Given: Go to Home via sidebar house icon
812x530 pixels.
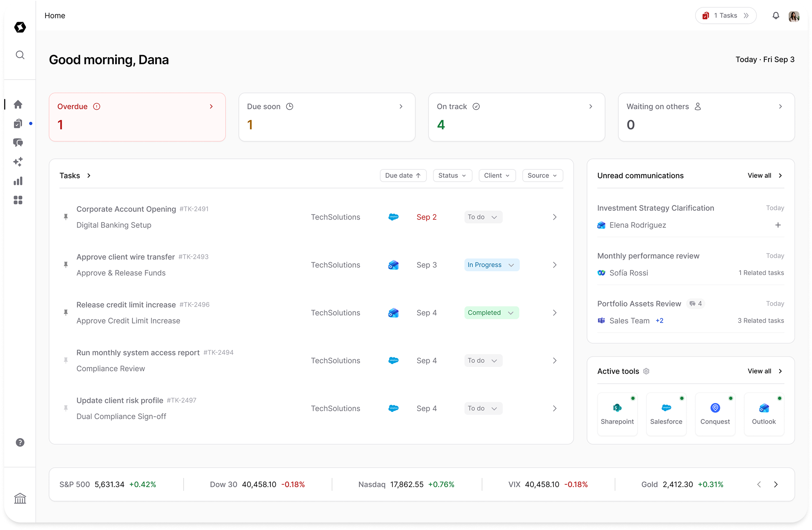Looking at the screenshot, I should click(18, 104).
